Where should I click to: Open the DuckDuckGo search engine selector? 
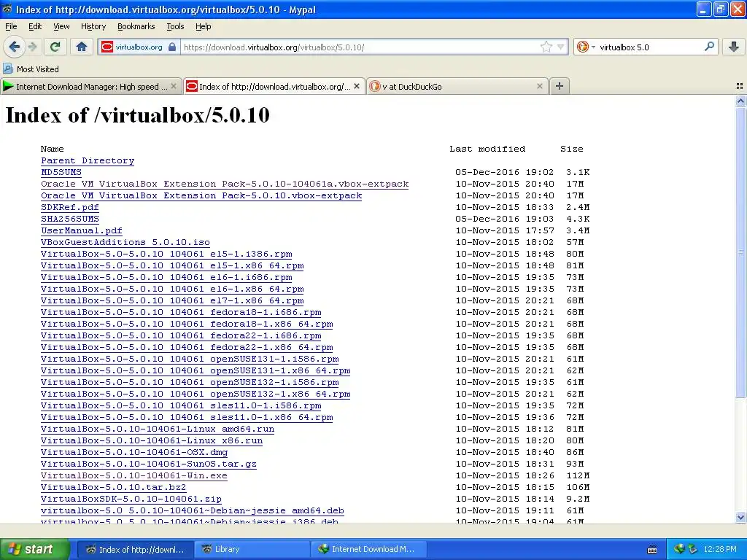[x=586, y=47]
